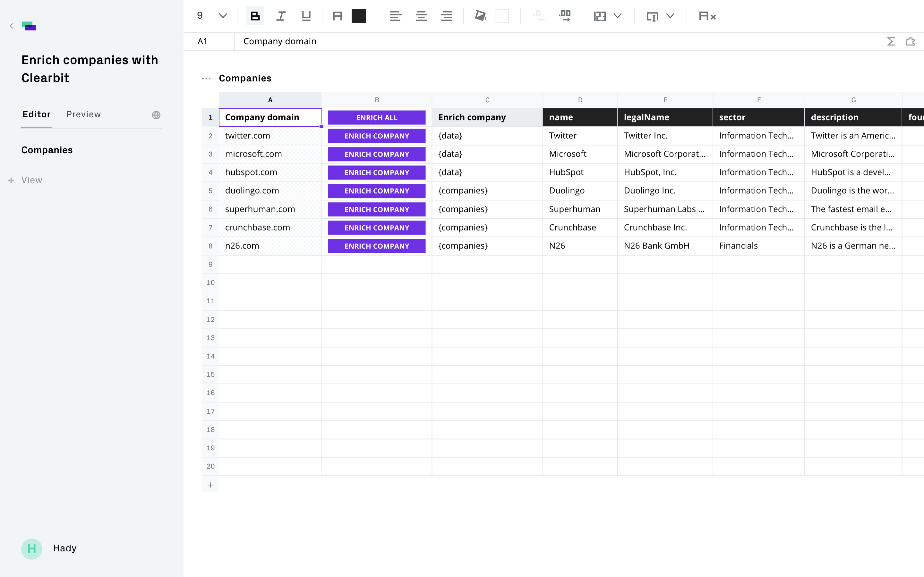Align cell text to the right
Screen dimensions: 924x577
pos(446,16)
